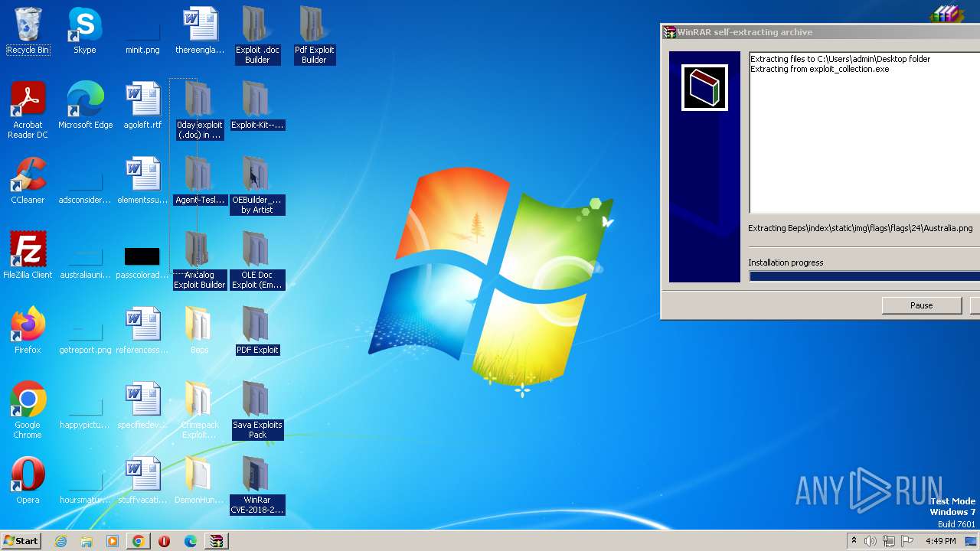Launch Google Chrome desktop shortcut

[x=28, y=410]
